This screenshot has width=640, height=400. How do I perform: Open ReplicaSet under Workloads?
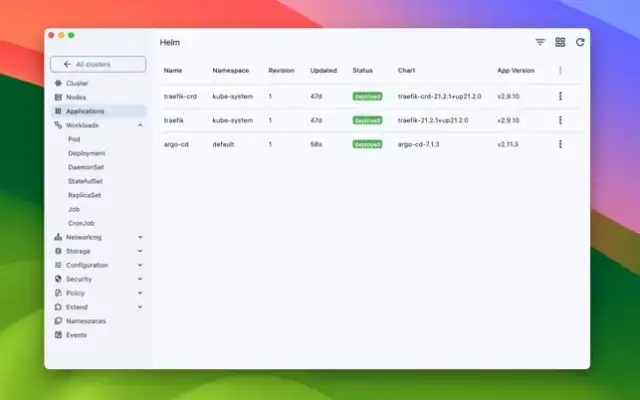pyautogui.click(x=84, y=195)
